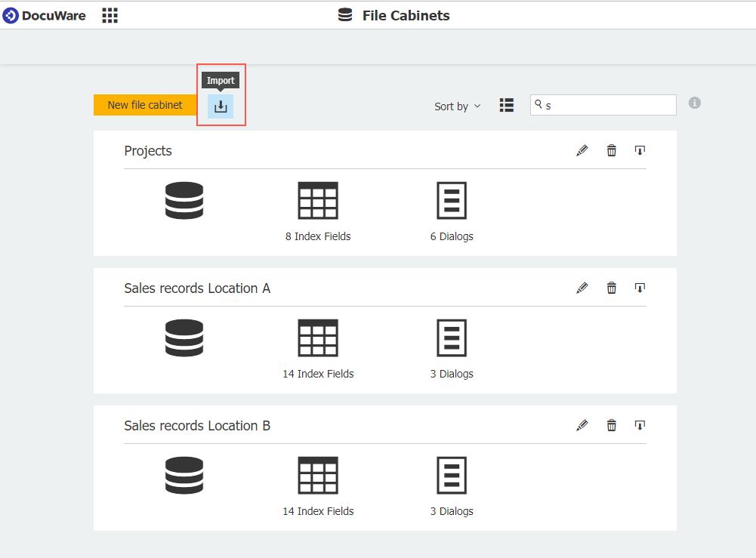Export Sales records Location A cabinet
Screen dimensions: 756x558
pos(640,288)
